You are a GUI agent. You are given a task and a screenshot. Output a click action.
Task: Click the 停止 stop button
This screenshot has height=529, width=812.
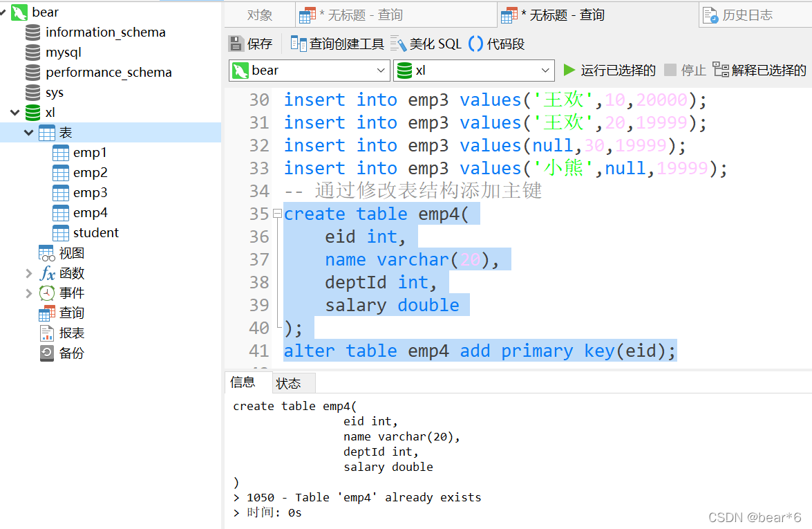tap(685, 70)
